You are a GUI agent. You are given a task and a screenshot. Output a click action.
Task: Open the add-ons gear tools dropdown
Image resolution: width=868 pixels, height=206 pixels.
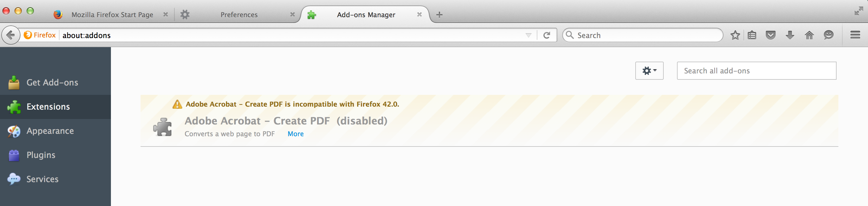click(649, 71)
